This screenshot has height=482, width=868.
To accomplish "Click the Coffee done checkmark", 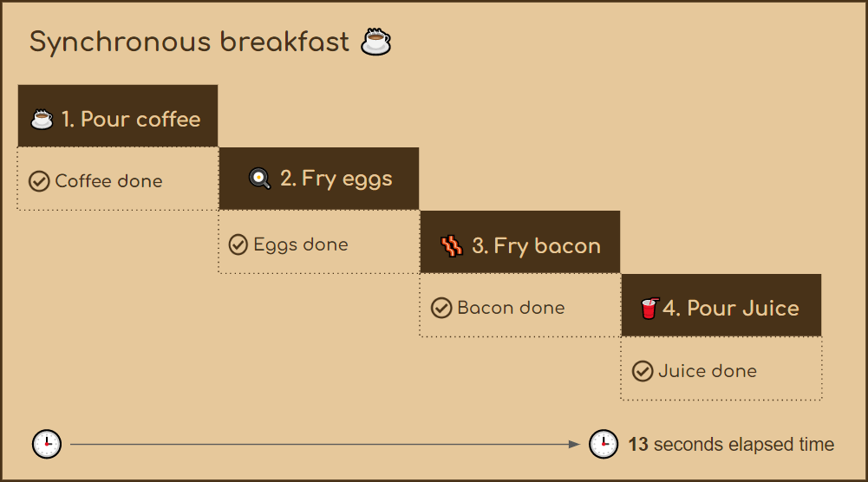I will tap(39, 181).
